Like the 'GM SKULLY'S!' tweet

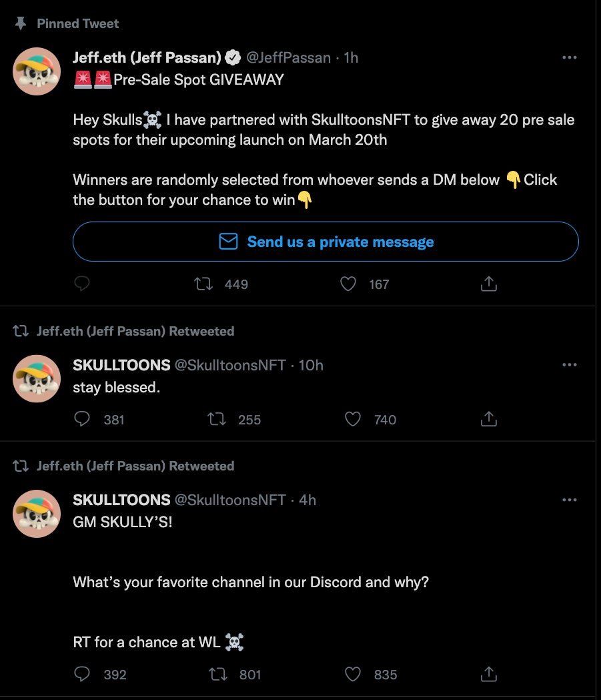[353, 675]
